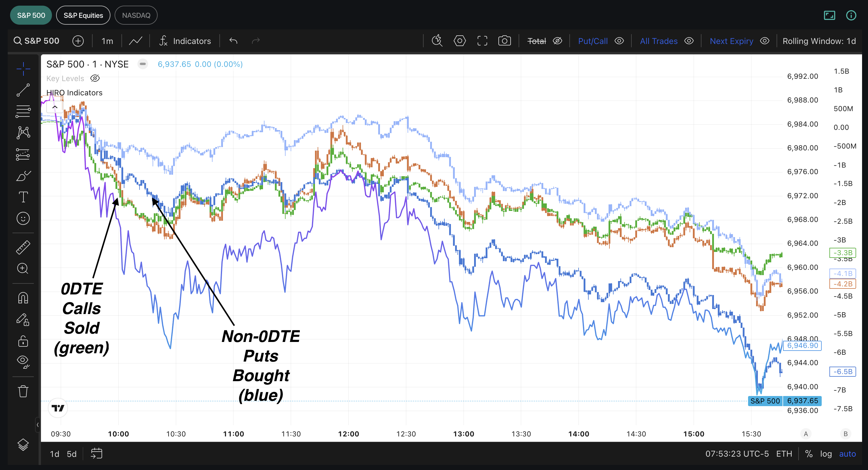868x470 pixels.
Task: Click the S&P 500 symbol search field
Action: pyautogui.click(x=37, y=41)
